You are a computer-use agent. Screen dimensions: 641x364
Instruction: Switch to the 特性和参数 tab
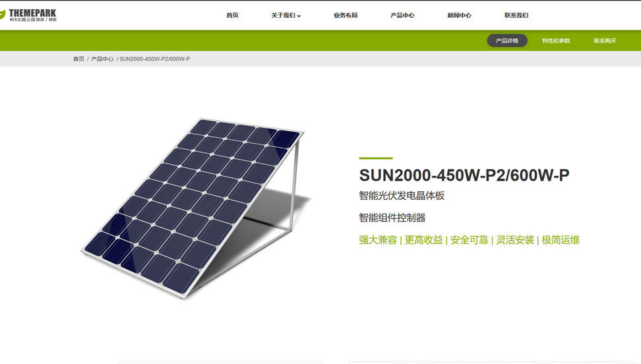pos(556,41)
